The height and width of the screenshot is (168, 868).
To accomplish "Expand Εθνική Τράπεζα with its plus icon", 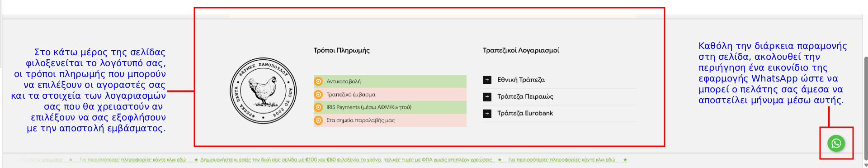I will click(487, 80).
